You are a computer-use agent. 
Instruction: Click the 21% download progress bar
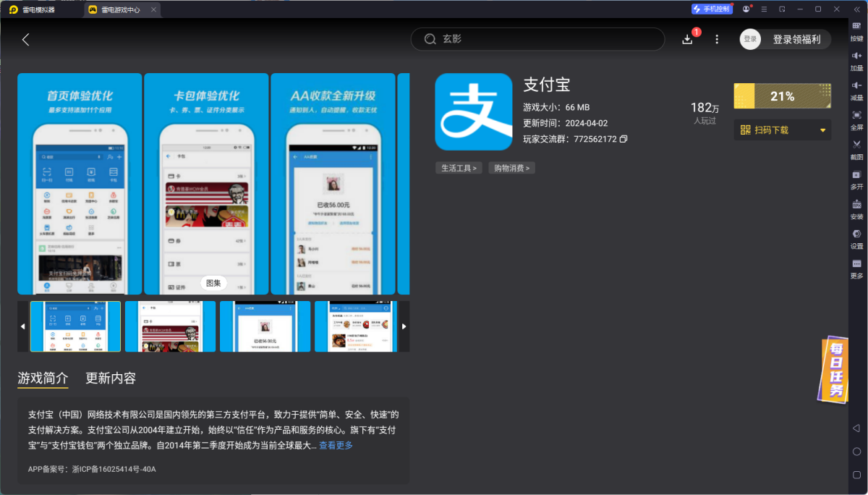[x=783, y=96]
